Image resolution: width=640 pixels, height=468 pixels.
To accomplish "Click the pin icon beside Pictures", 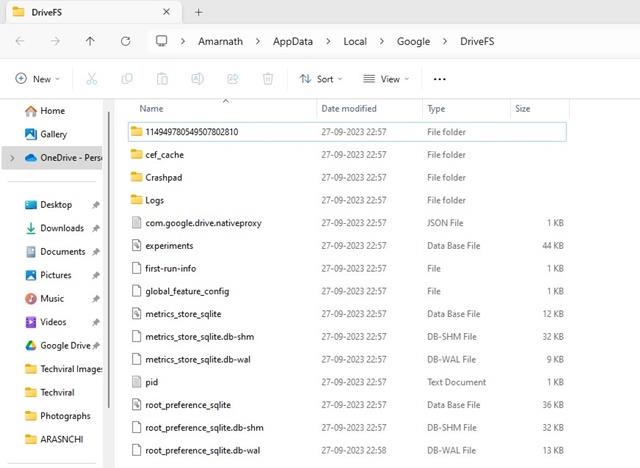I will click(x=96, y=275).
